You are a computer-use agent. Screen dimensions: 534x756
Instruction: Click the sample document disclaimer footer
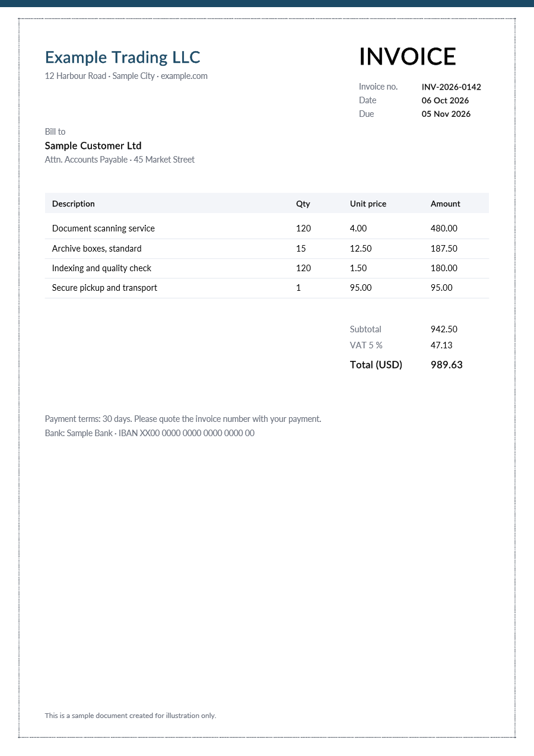coord(131,716)
